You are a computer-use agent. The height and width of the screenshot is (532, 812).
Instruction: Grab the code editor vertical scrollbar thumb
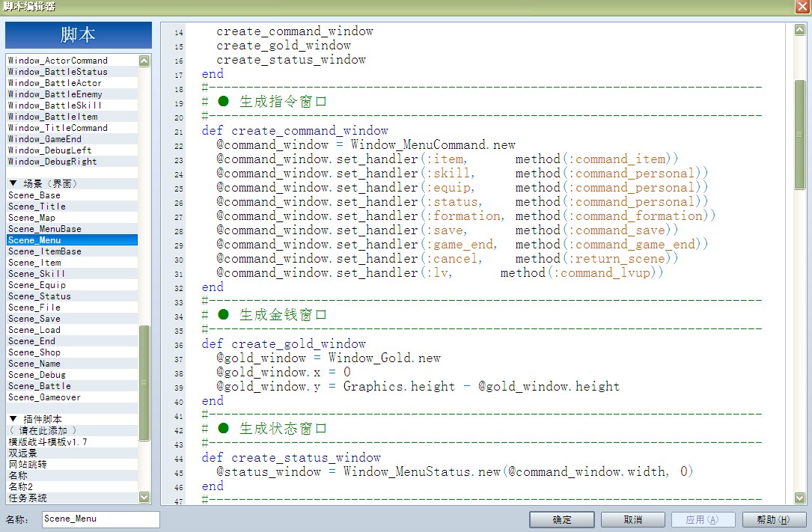799,135
